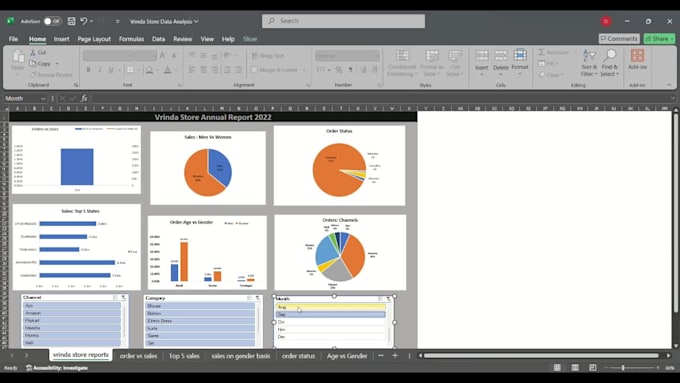The width and height of the screenshot is (680, 383).
Task: Switch to 'order vs sales' sheet tab
Action: [138, 356]
